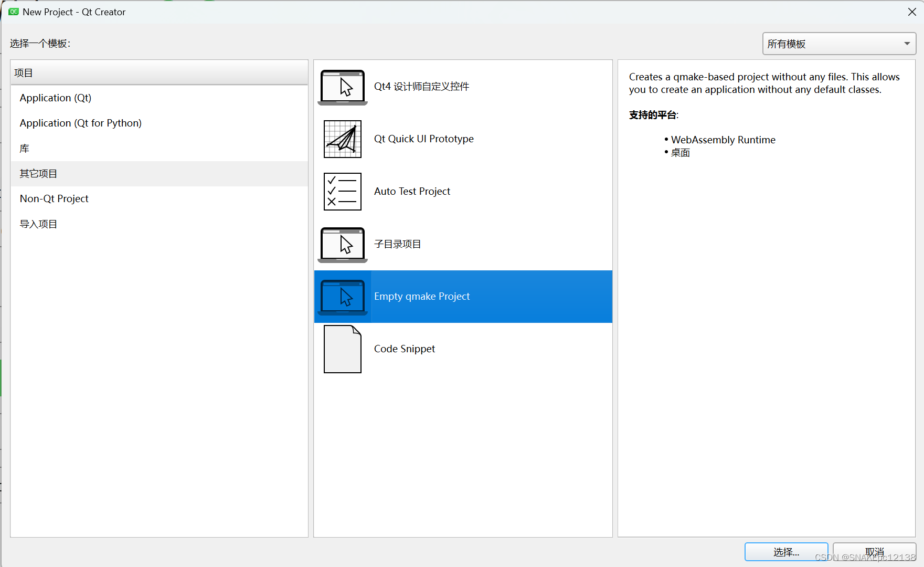Open the 所有模板 filter dropdown

pyautogui.click(x=839, y=44)
